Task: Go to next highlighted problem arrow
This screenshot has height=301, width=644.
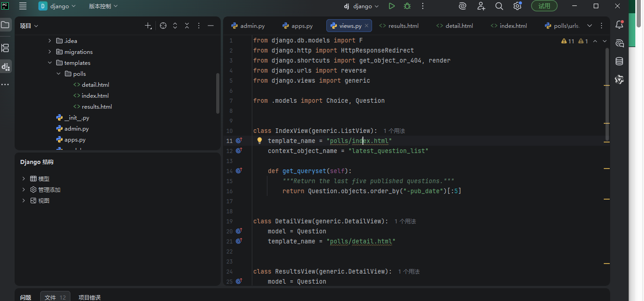Action: tap(605, 41)
